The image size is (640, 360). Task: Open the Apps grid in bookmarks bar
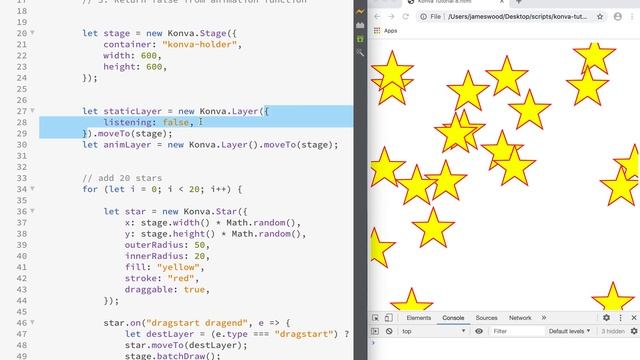(x=377, y=31)
